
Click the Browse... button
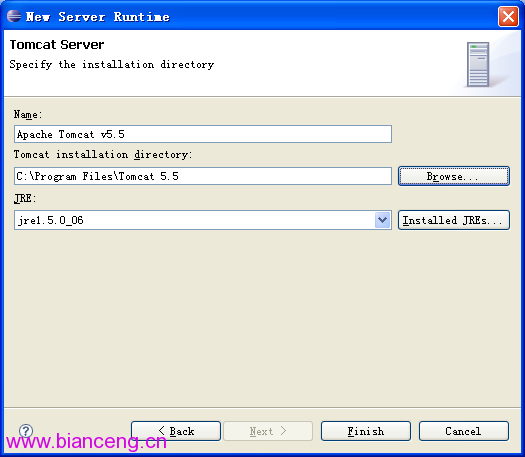click(454, 176)
